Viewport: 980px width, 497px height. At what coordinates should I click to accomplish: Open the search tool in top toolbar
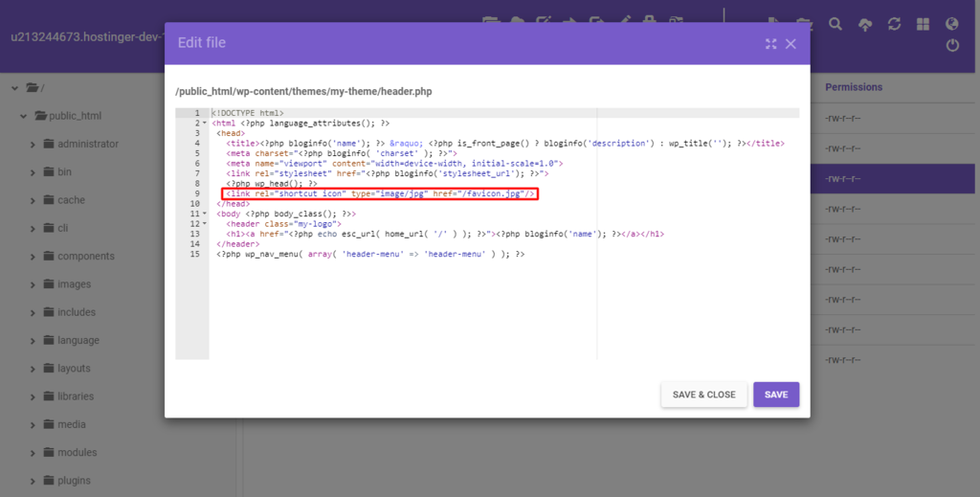(835, 24)
